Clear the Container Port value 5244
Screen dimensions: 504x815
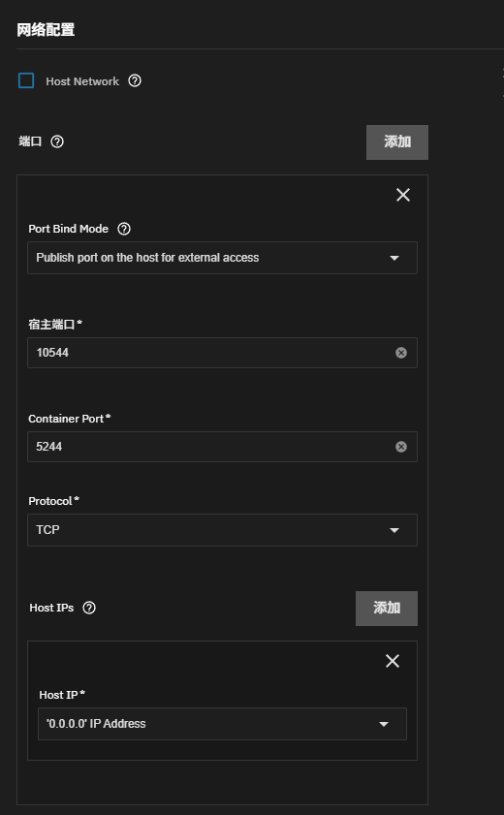coord(401,447)
